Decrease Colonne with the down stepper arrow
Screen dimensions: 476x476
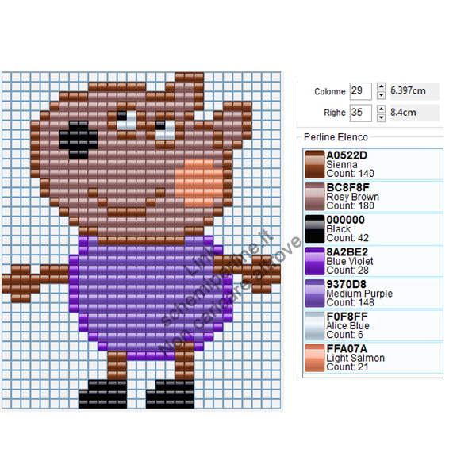point(382,95)
